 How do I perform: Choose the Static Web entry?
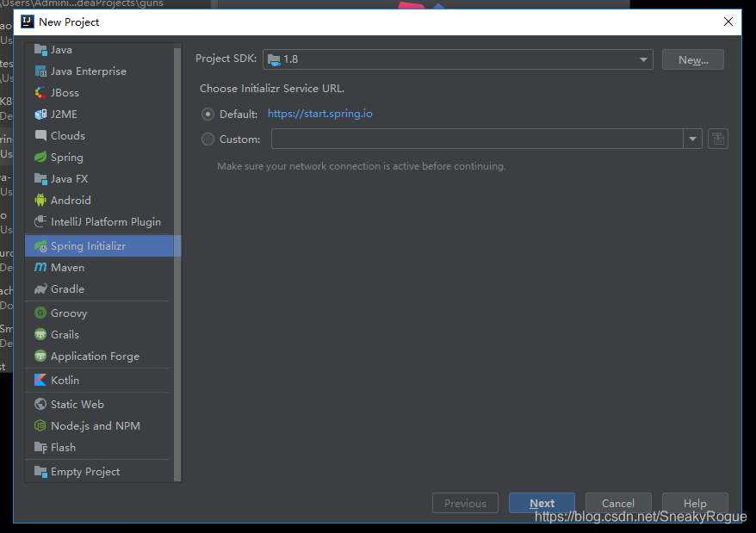tap(98, 404)
